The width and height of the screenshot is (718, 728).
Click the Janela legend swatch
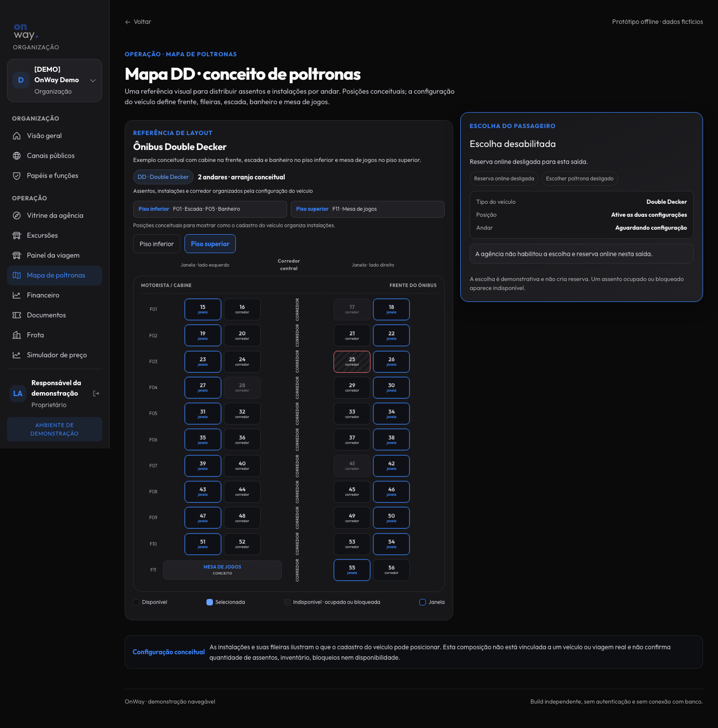[423, 602]
